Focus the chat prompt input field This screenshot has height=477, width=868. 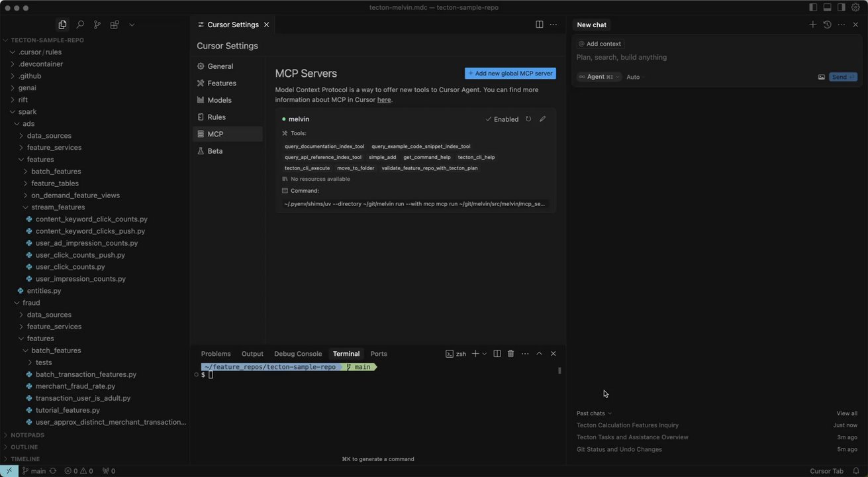tap(695, 58)
